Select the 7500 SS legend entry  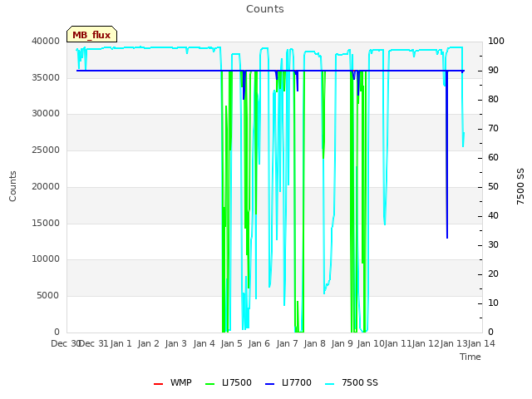pos(352,382)
